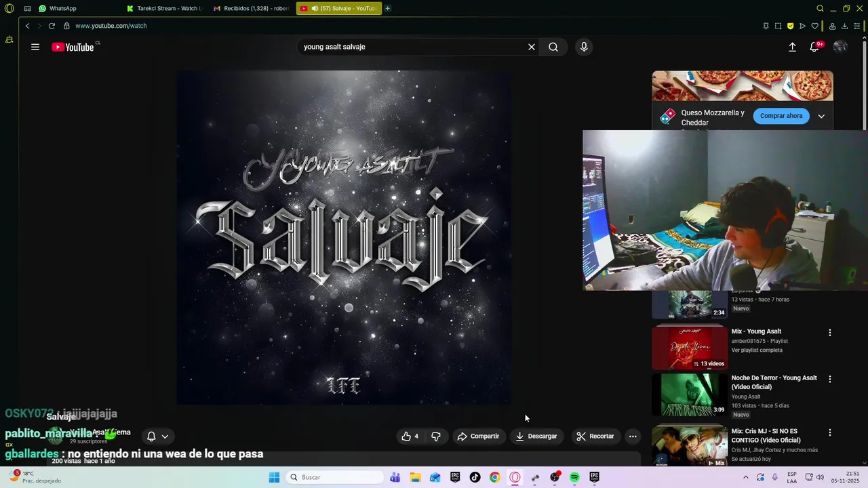Start voice search with microphone
The height and width of the screenshot is (488, 868).
[584, 47]
